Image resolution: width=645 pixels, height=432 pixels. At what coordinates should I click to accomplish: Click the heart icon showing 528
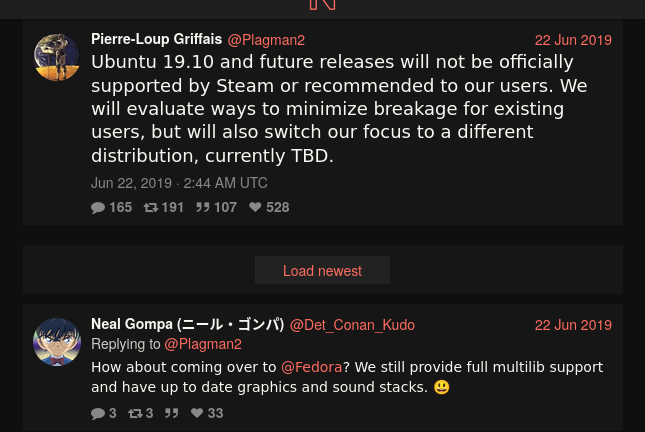(x=255, y=207)
